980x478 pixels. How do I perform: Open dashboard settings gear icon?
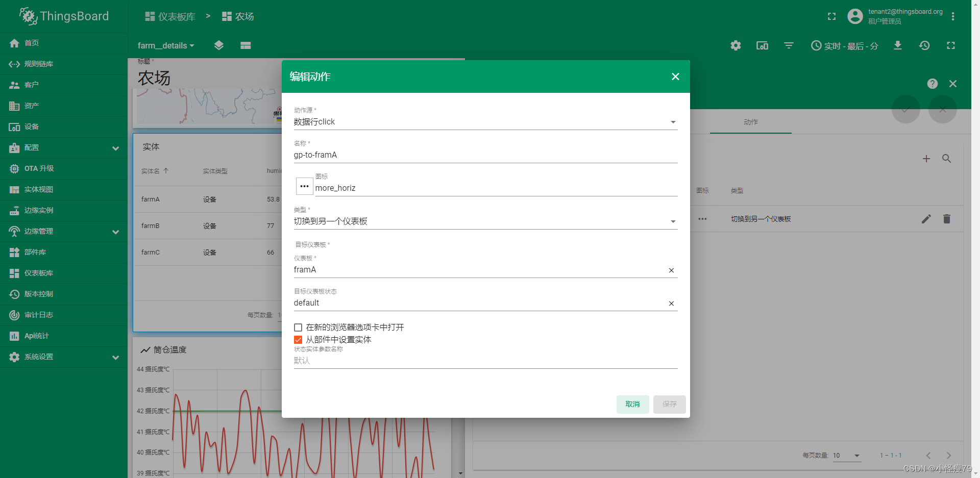[x=736, y=45]
